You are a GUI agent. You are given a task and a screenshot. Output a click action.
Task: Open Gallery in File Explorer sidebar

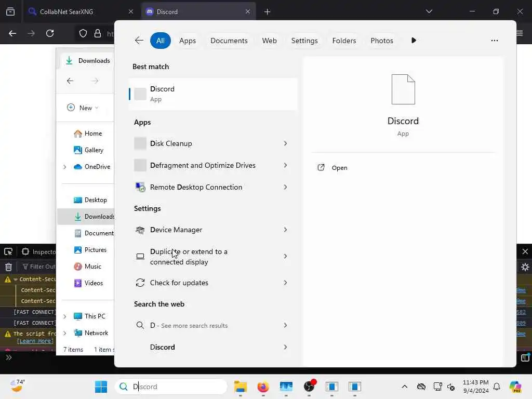pos(89,150)
